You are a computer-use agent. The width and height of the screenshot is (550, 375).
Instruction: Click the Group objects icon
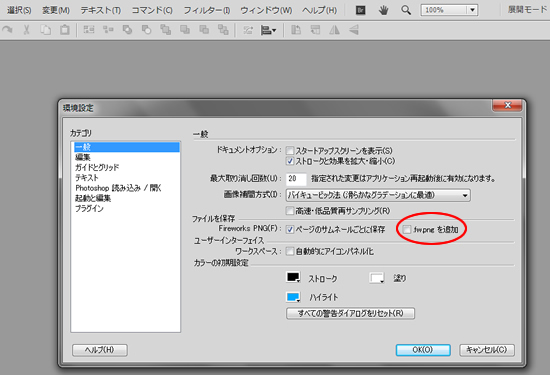pyautogui.click(x=89, y=30)
